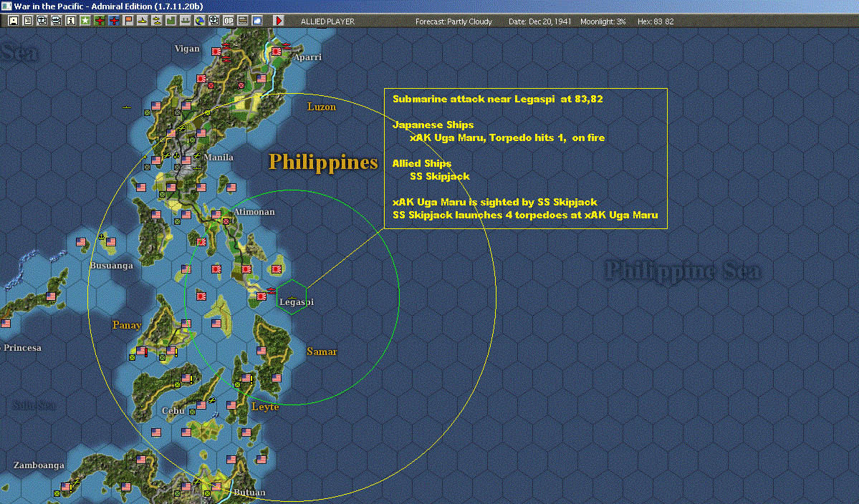Screen dimensions: 859x504
Task: Click the crosshair target toolbar icon
Action: (x=213, y=21)
